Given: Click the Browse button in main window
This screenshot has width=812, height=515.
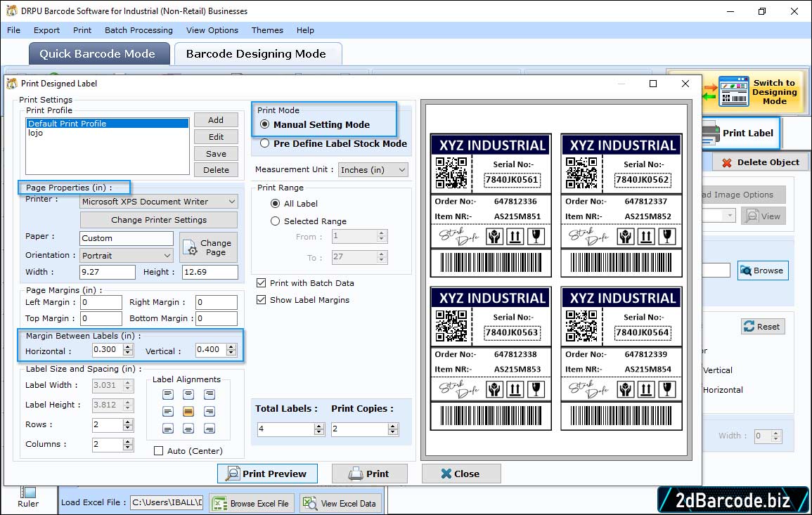Looking at the screenshot, I should pos(762,270).
